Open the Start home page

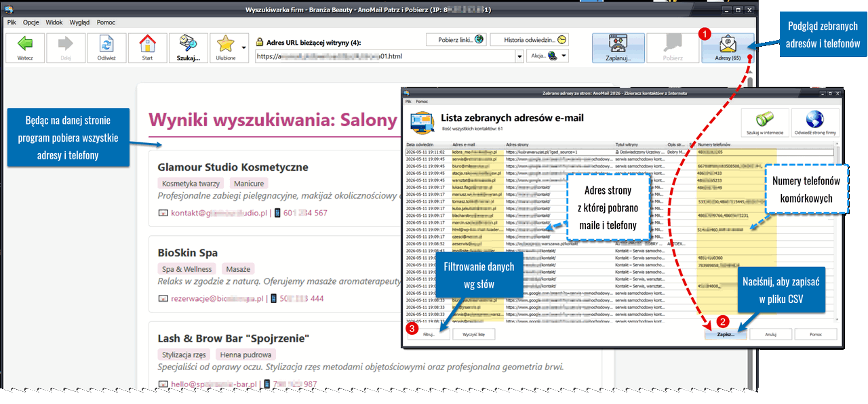click(x=147, y=48)
